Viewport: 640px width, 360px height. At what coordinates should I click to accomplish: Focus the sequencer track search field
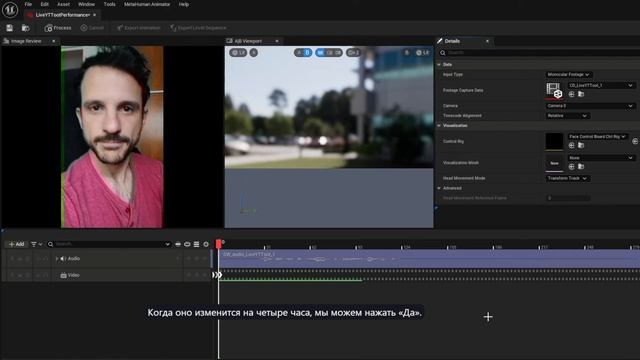point(109,244)
